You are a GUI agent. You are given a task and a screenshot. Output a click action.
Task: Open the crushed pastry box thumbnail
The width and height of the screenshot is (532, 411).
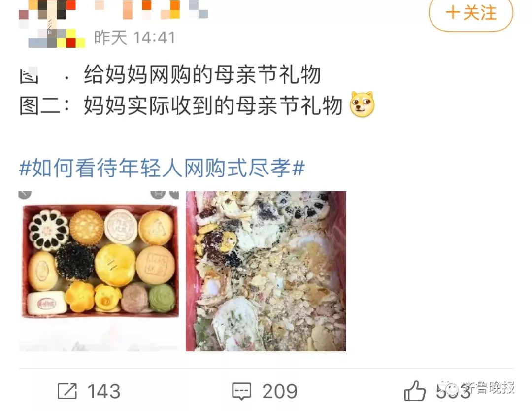[266, 271]
